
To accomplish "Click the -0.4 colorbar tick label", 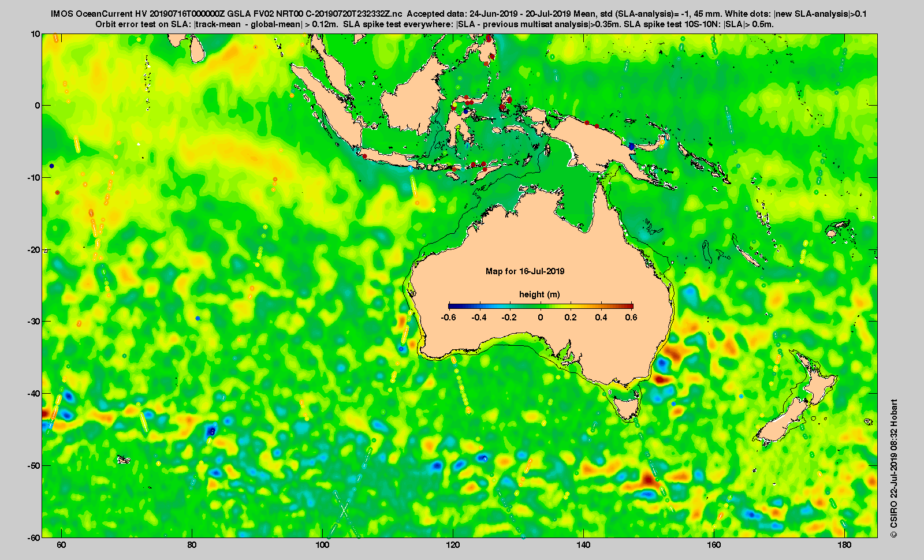I will (x=479, y=318).
